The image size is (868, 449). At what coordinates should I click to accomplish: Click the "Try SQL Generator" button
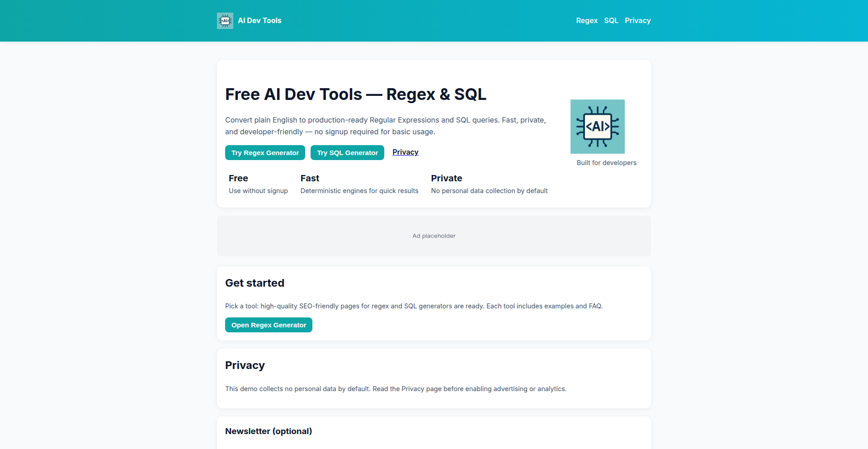point(347,152)
